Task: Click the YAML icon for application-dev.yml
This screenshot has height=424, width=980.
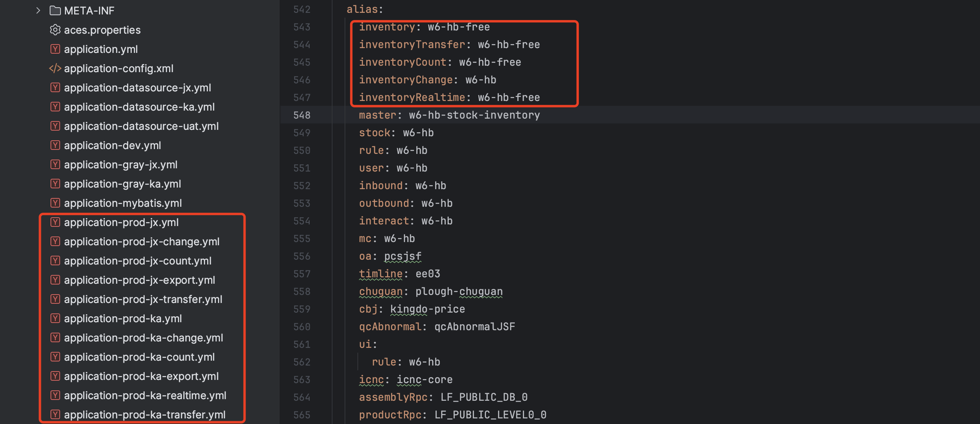Action: coord(55,145)
